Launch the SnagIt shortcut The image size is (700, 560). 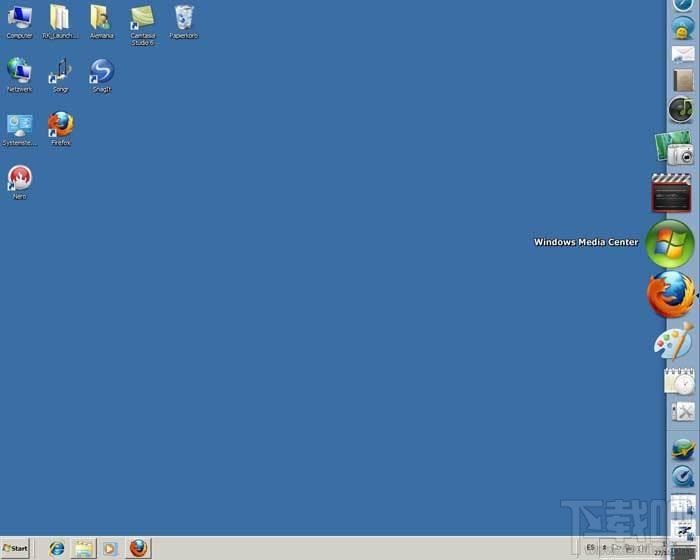102,75
